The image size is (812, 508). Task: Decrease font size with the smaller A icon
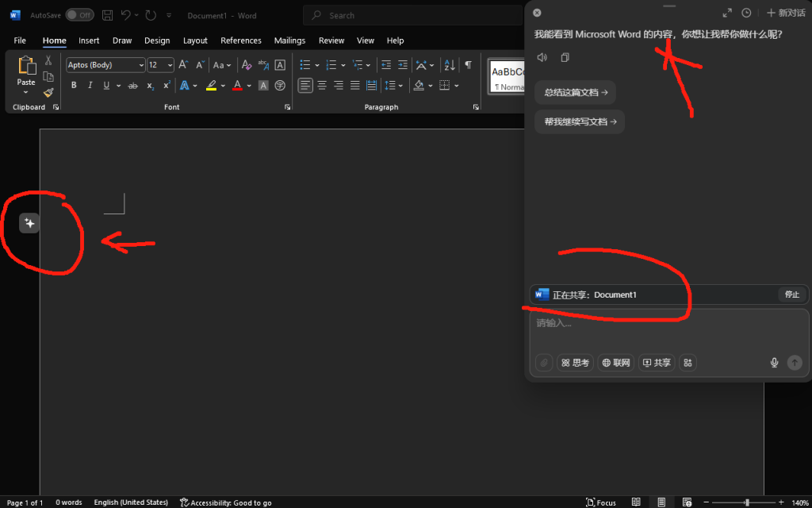tap(201, 65)
